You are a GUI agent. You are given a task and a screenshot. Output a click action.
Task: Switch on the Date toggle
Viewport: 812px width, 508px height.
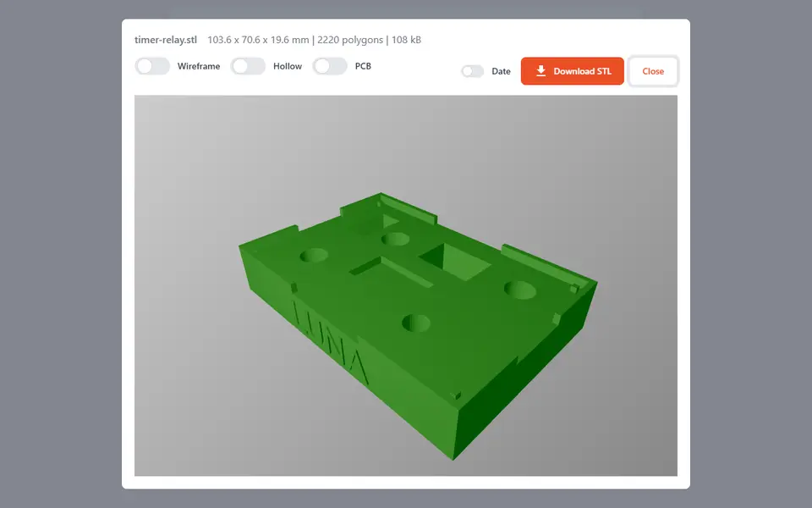click(472, 71)
